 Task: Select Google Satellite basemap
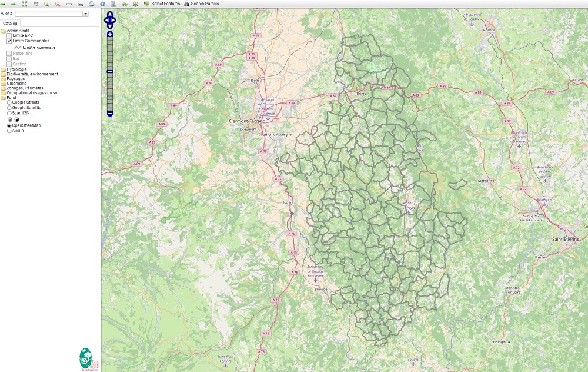point(9,108)
